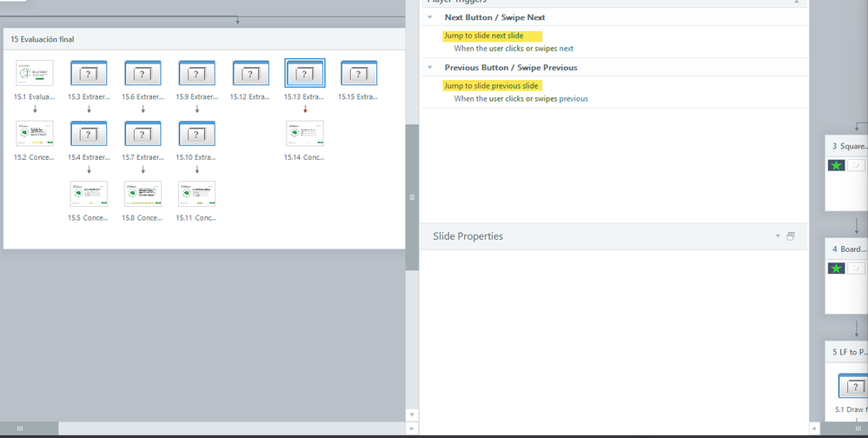The height and width of the screenshot is (438, 868).
Task: Click the Next Button / Swipe Next heading
Action: (x=495, y=17)
